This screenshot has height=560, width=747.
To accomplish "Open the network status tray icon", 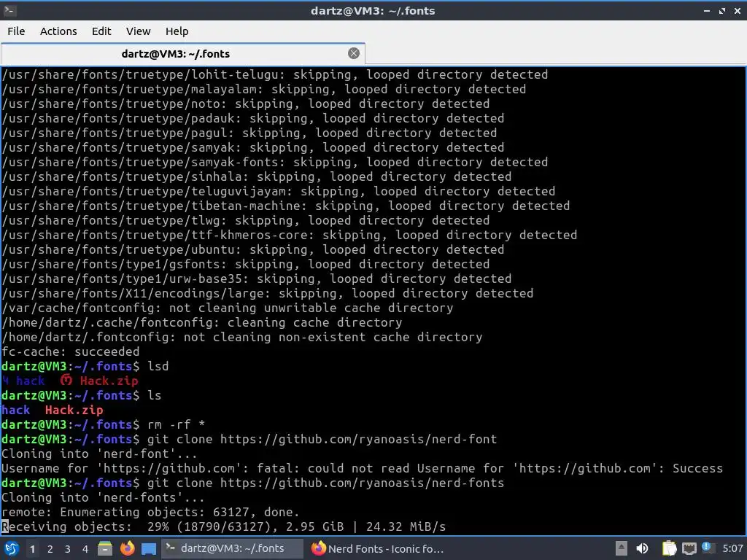I will (x=689, y=549).
